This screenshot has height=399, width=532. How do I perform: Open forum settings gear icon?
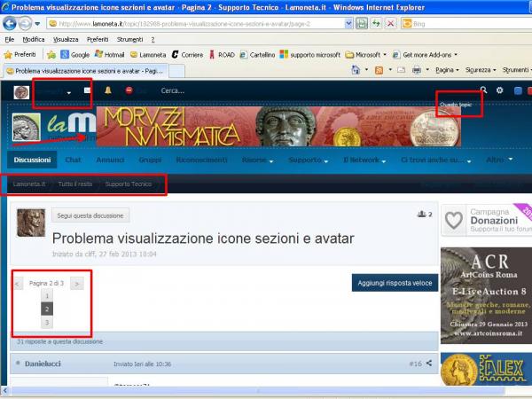[x=500, y=90]
